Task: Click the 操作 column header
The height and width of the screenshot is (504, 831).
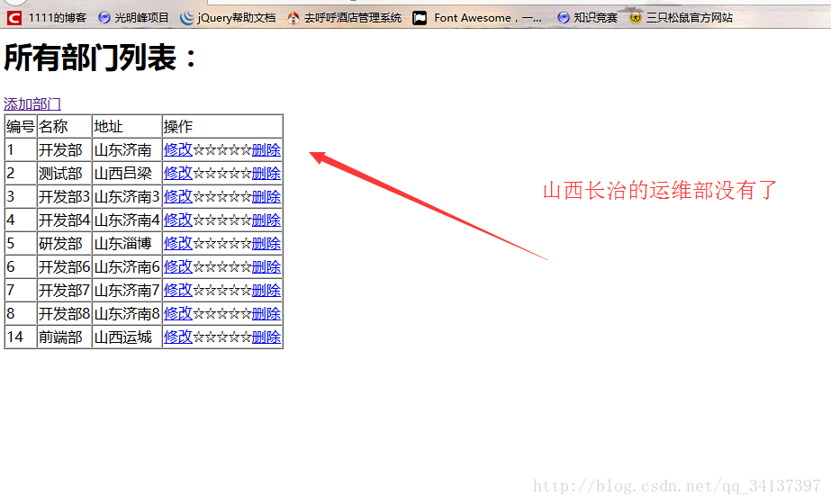Action: 222,127
